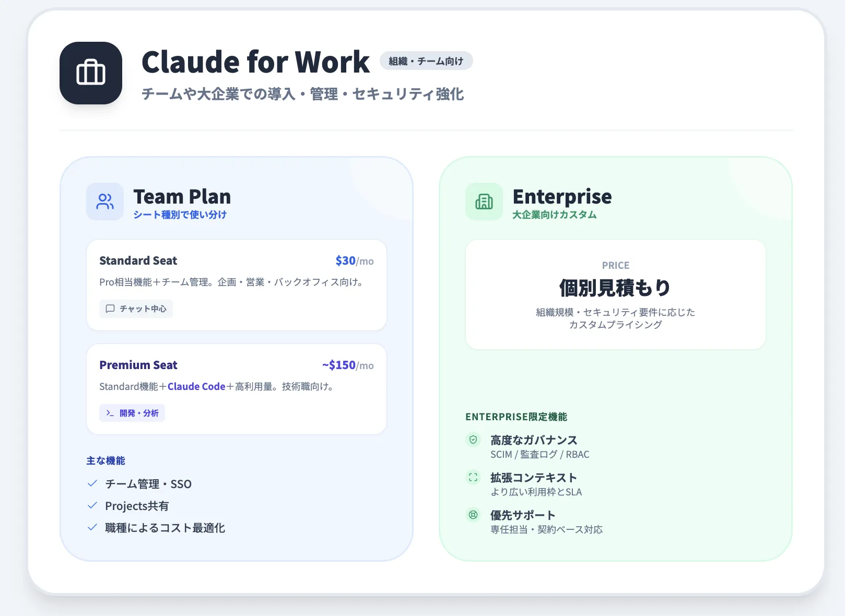Expand the ENTERPRISE限定機能 section
This screenshot has width=845, height=616.
pyautogui.click(x=517, y=417)
